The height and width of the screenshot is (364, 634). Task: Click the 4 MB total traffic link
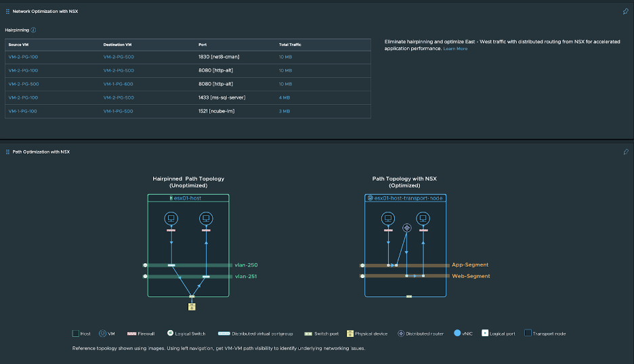[284, 97]
